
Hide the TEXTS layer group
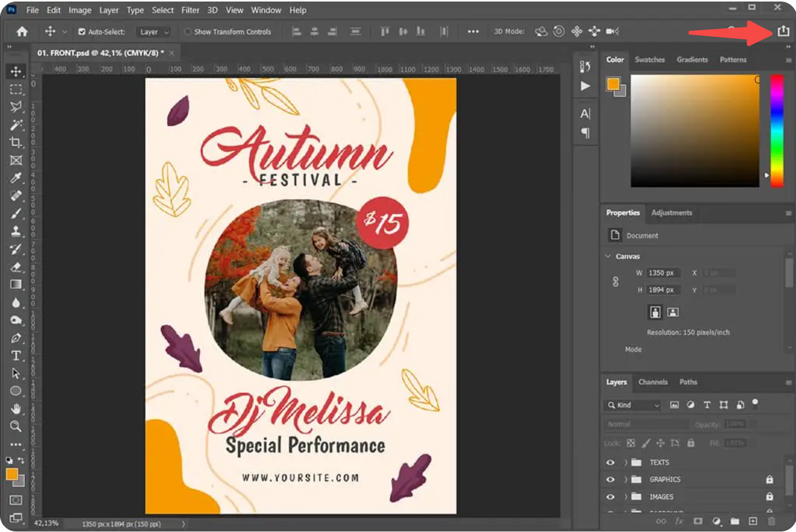[610, 462]
